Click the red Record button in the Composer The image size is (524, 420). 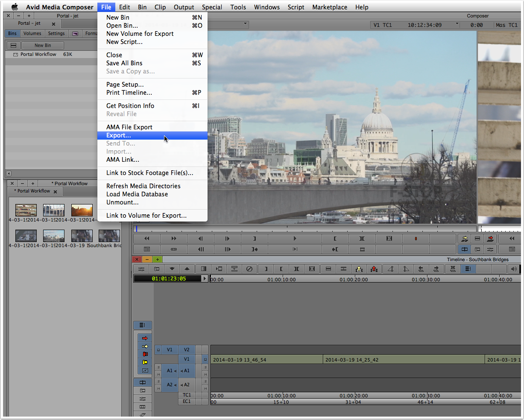pyautogui.click(x=416, y=239)
